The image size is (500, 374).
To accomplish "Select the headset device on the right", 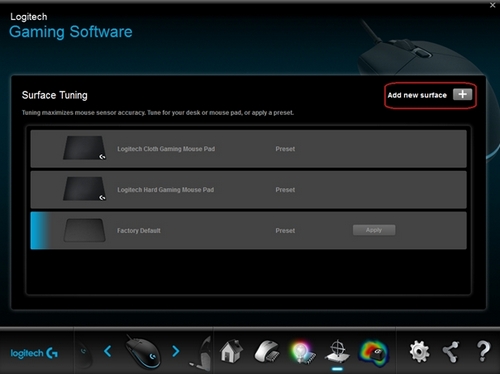I will coord(201,353).
